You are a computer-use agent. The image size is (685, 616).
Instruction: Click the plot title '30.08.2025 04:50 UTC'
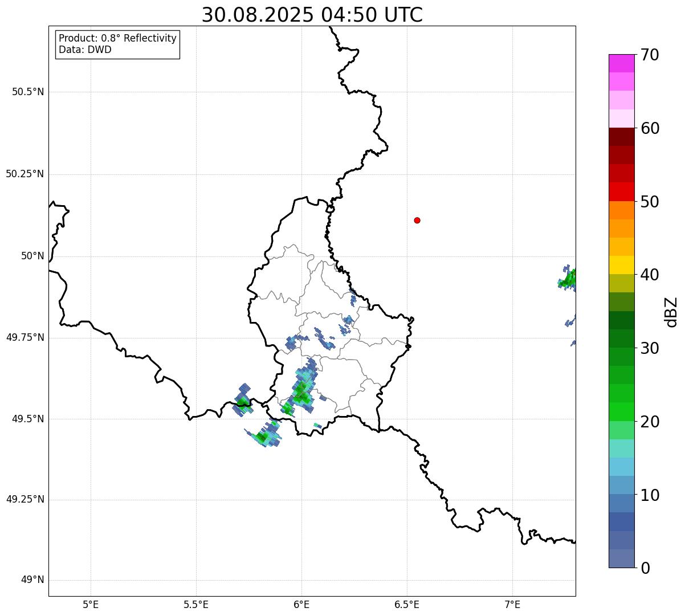pos(312,15)
